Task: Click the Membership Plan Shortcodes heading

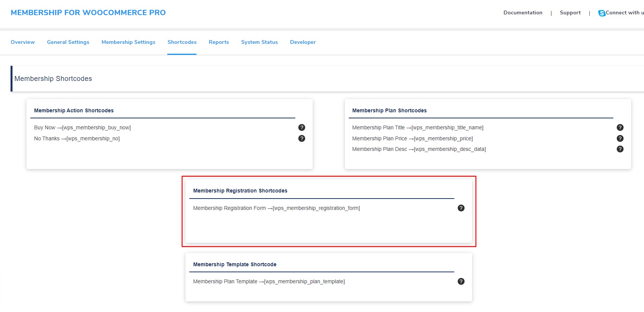Action: 389,110
